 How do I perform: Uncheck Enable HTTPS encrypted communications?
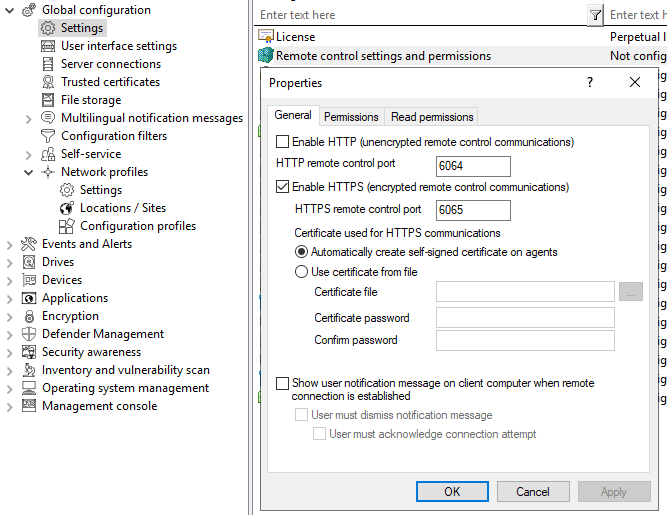(282, 187)
